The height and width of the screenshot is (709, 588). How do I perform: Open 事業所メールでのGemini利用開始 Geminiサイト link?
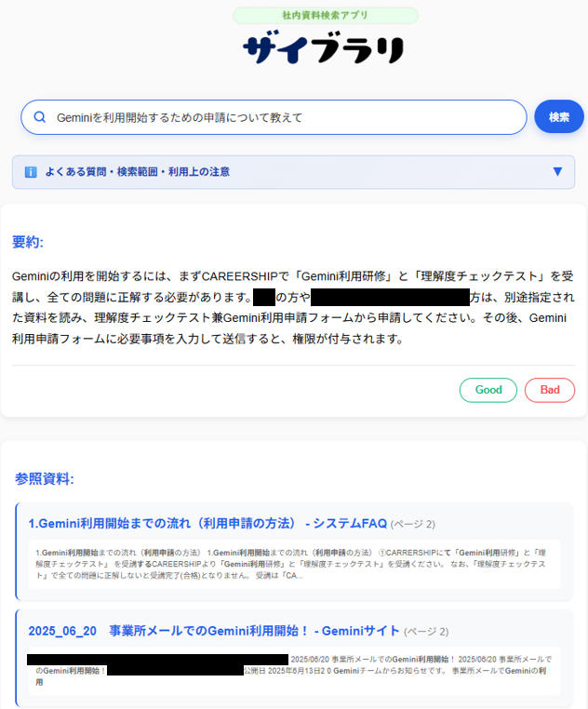point(213,631)
